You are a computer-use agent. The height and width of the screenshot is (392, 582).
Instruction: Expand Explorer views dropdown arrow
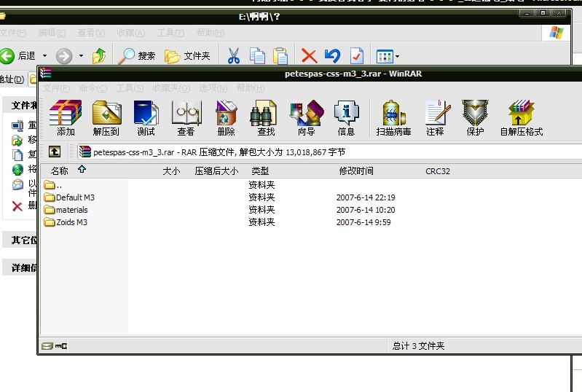[x=398, y=56]
